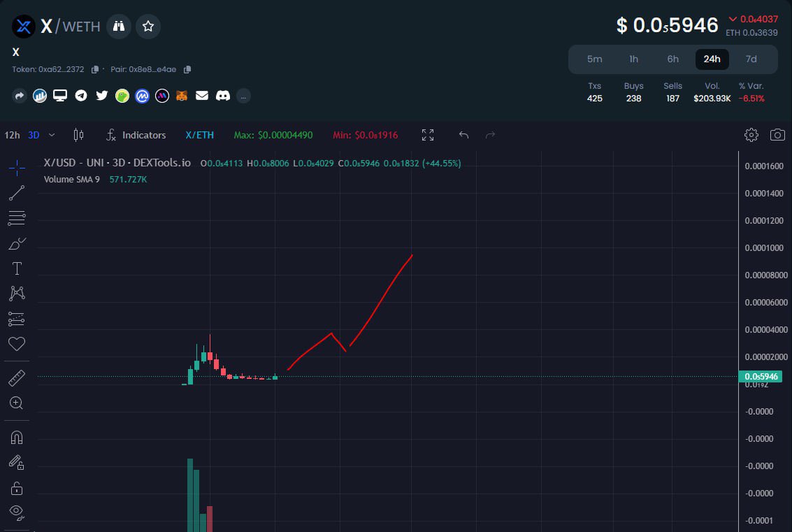Open the Discord link icon
Image resolution: width=792 pixels, height=532 pixels.
[223, 96]
